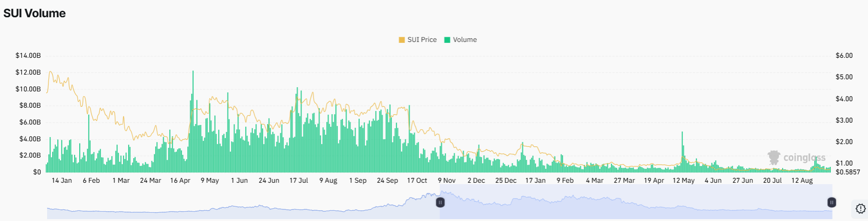Click the $3.00 price axis label
Screen dimensions: 868x221
(844, 120)
